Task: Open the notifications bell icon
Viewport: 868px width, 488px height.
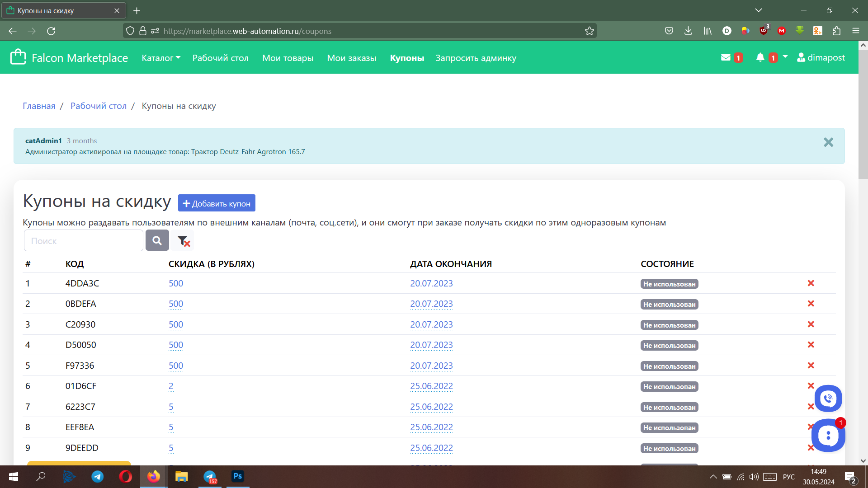Action: (760, 57)
